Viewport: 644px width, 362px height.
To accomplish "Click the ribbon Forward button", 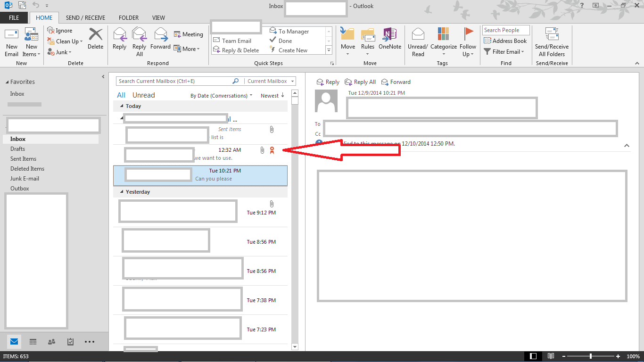I will point(161,39).
